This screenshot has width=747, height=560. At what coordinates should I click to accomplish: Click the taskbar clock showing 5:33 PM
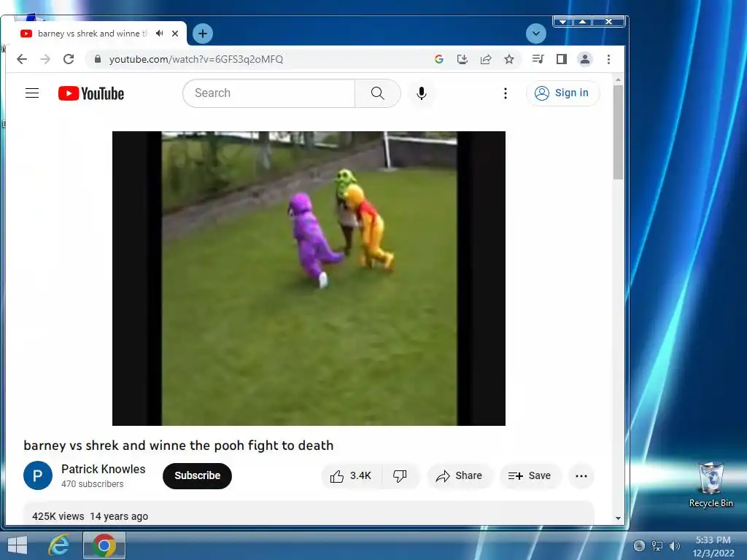pyautogui.click(x=713, y=546)
